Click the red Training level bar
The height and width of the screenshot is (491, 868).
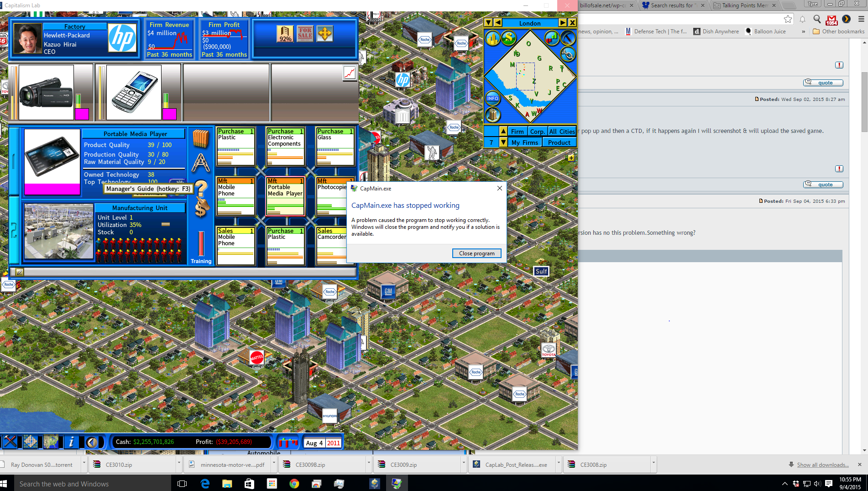(x=201, y=243)
